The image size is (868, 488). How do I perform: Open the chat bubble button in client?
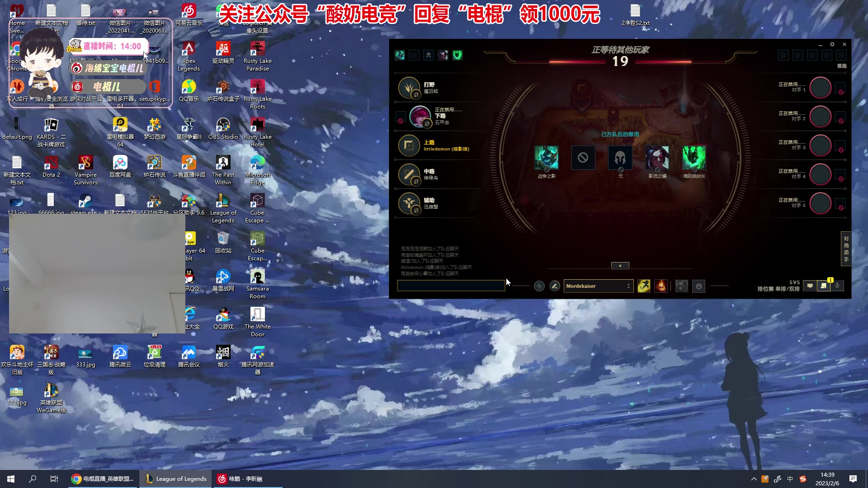(810, 286)
